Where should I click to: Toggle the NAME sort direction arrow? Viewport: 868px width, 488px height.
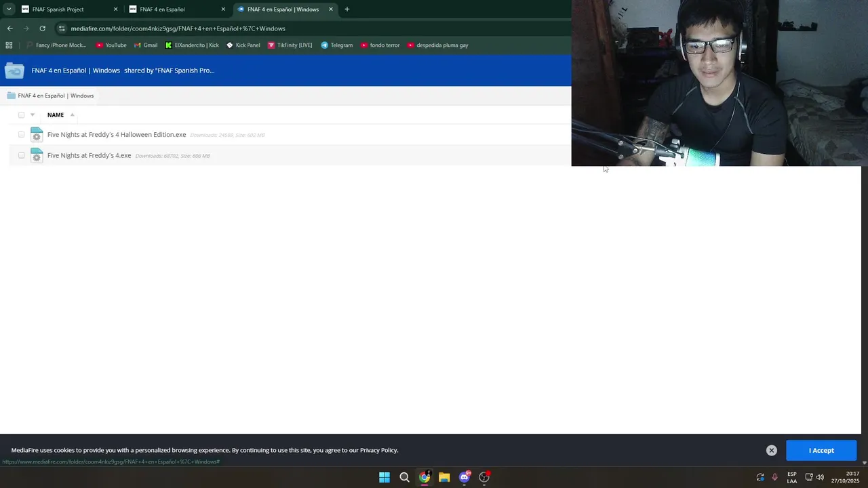coord(72,115)
